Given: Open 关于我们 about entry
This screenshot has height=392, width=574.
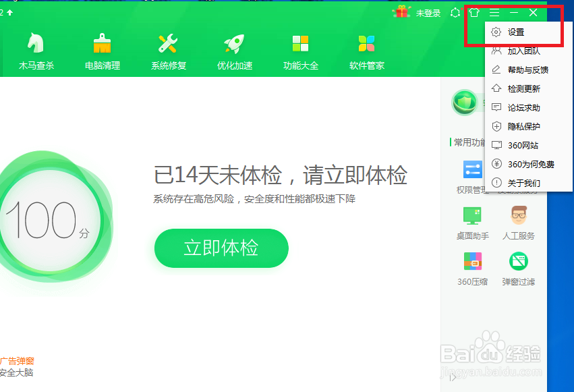Looking at the screenshot, I should point(529,183).
